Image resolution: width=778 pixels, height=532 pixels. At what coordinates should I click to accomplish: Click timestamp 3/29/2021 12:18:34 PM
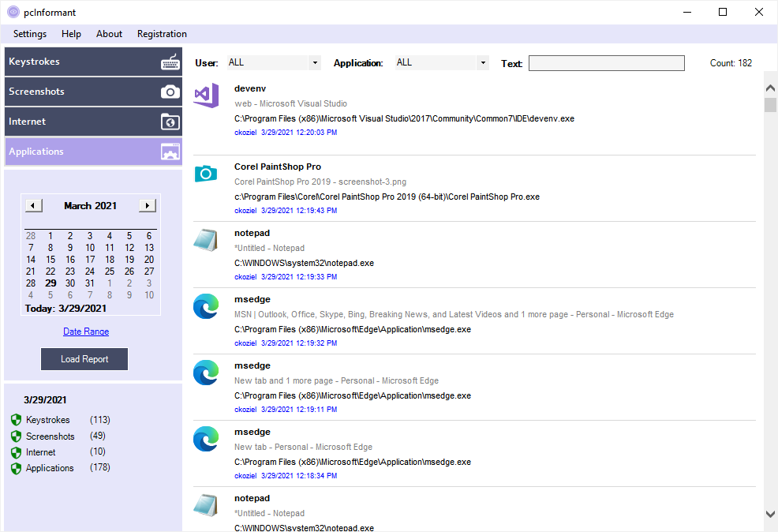tap(299, 476)
